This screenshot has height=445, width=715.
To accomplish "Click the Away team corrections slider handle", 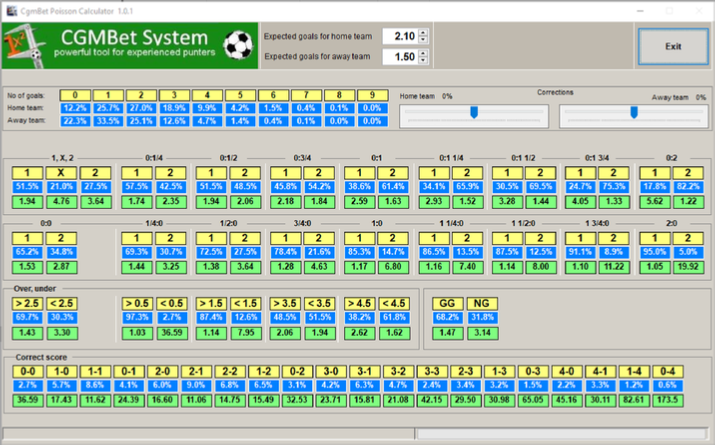I will tap(634, 112).
